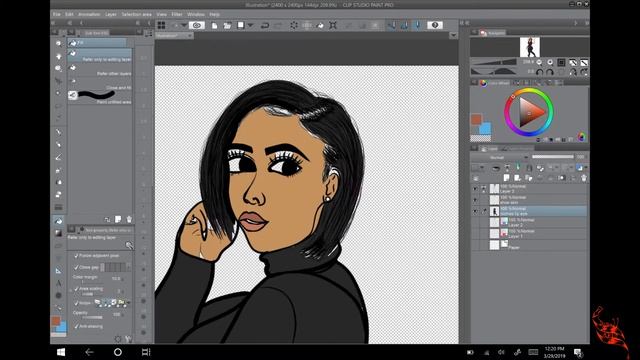Viewport: 640px width, 360px height.
Task: Open the File menu
Action: tap(57, 14)
